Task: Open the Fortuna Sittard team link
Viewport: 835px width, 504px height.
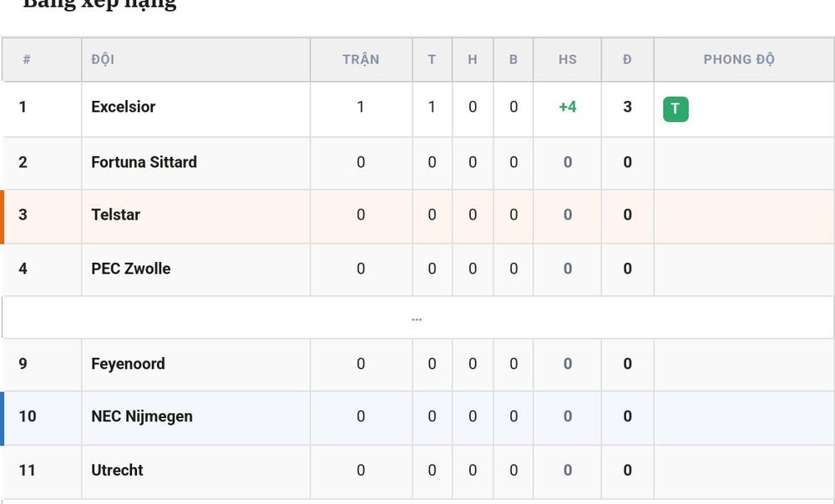Action: (x=144, y=162)
